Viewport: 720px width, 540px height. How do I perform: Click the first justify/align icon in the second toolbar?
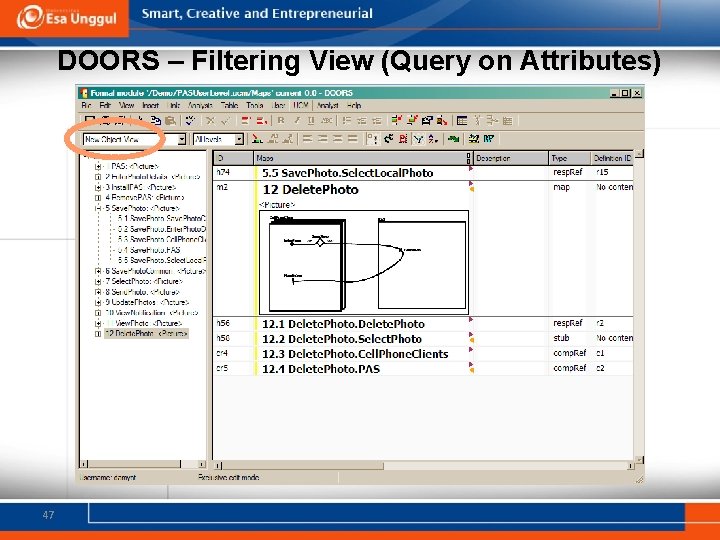tap(307, 139)
